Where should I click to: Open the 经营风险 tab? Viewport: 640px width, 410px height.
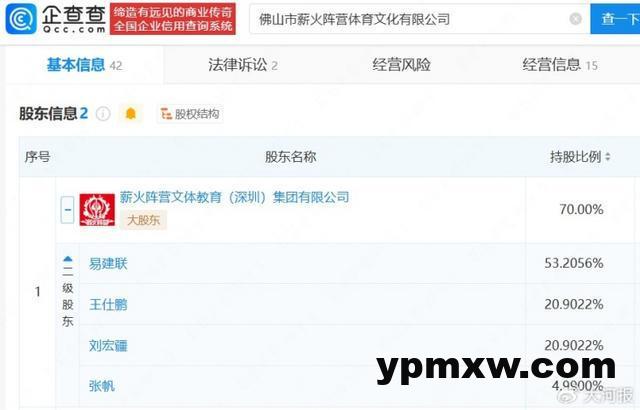coord(401,65)
